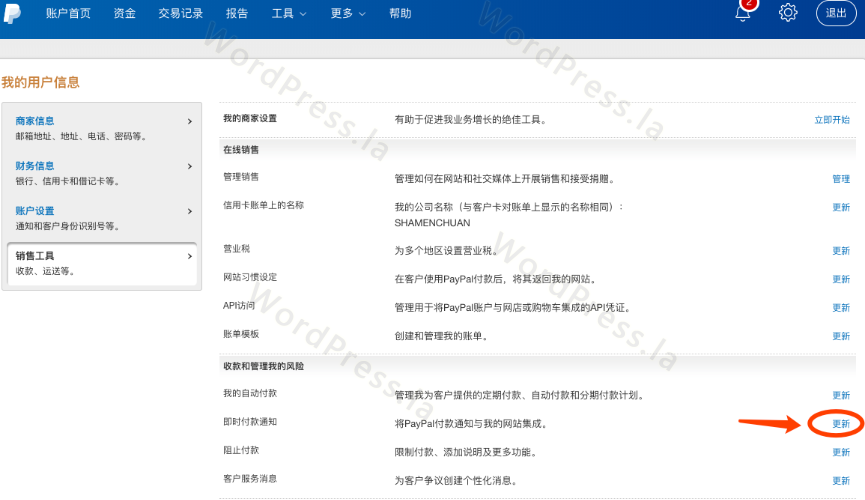865x500 pixels.
Task: Select 财务信息 in the sidebar
Action: tap(35, 166)
